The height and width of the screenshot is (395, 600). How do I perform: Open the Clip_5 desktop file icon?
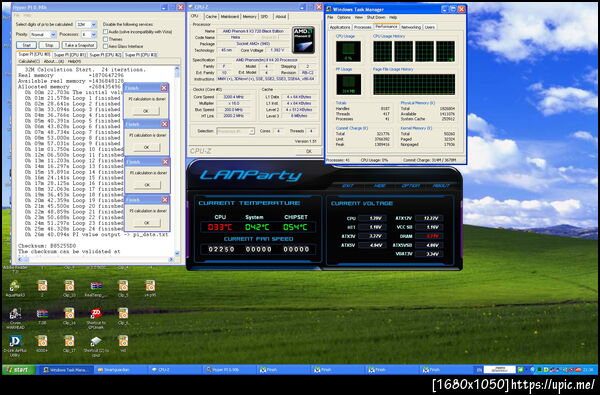[x=123, y=287]
